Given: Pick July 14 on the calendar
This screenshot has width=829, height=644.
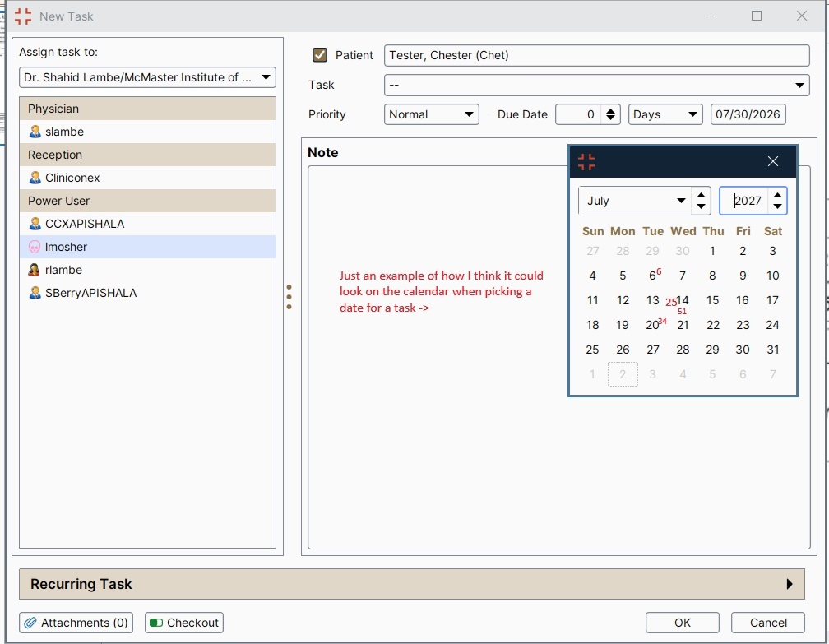Looking at the screenshot, I should 683,300.
